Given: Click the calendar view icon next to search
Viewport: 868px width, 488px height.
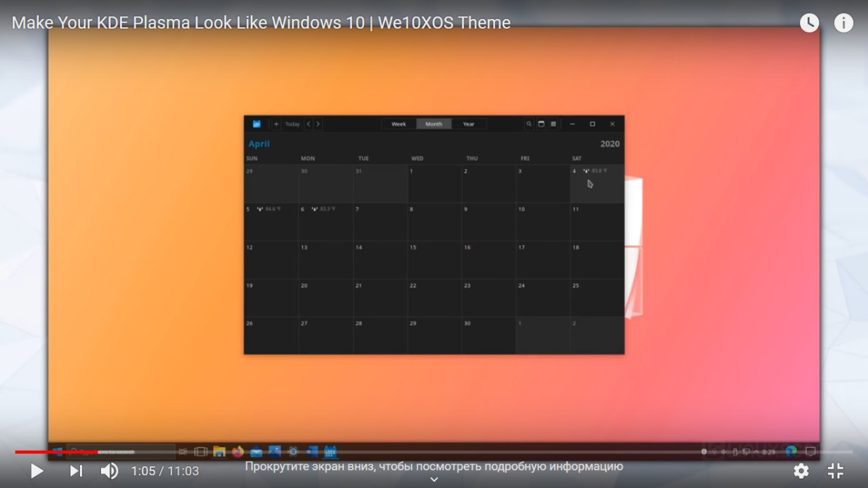Looking at the screenshot, I should (541, 124).
